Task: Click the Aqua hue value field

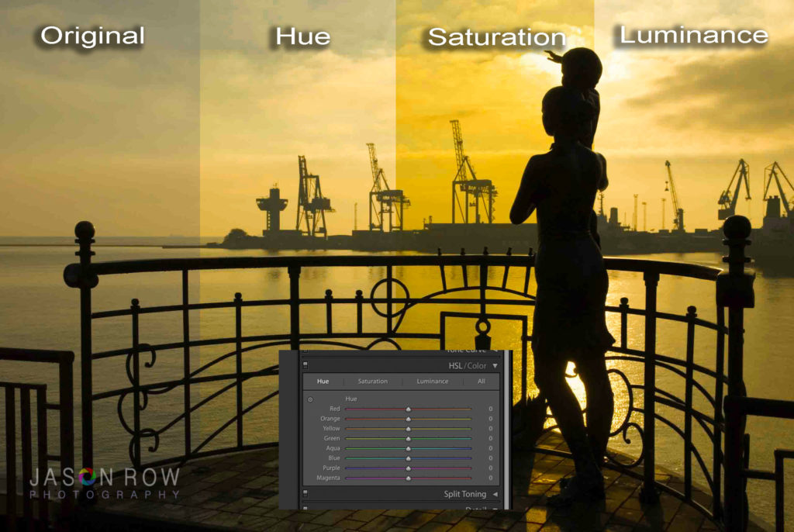Action: [490, 448]
